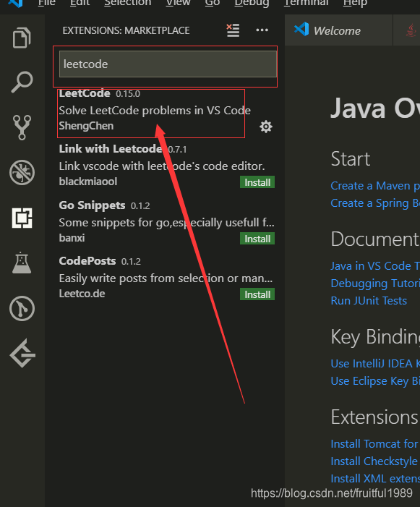Click publisher name blackmiaool
The image size is (420, 507).
click(x=88, y=182)
